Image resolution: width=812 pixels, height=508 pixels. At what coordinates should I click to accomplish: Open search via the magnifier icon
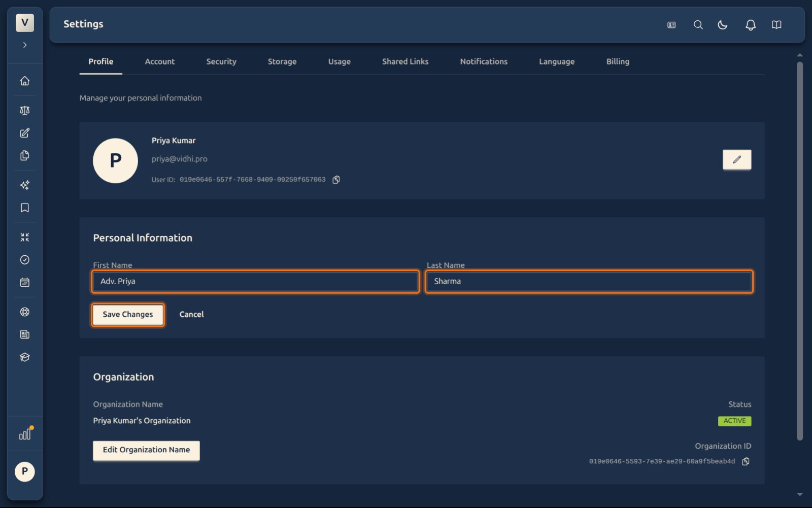tap(698, 25)
